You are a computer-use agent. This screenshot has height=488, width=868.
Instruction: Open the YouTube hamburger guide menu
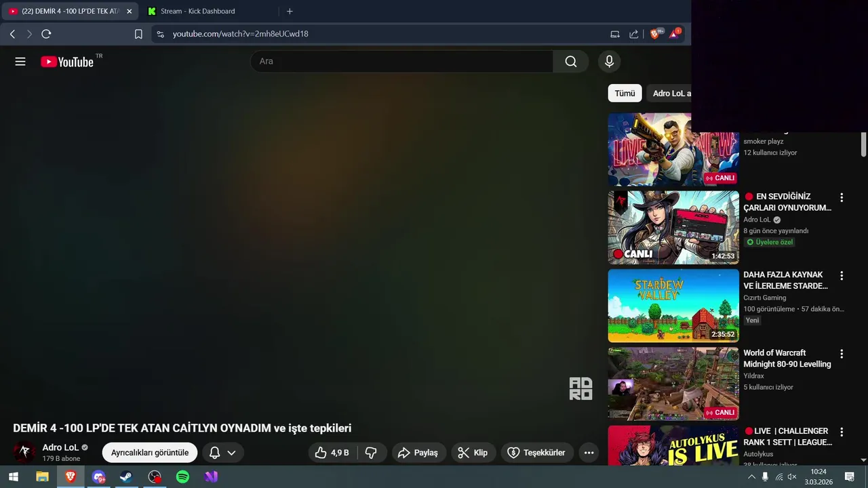pos(20,62)
